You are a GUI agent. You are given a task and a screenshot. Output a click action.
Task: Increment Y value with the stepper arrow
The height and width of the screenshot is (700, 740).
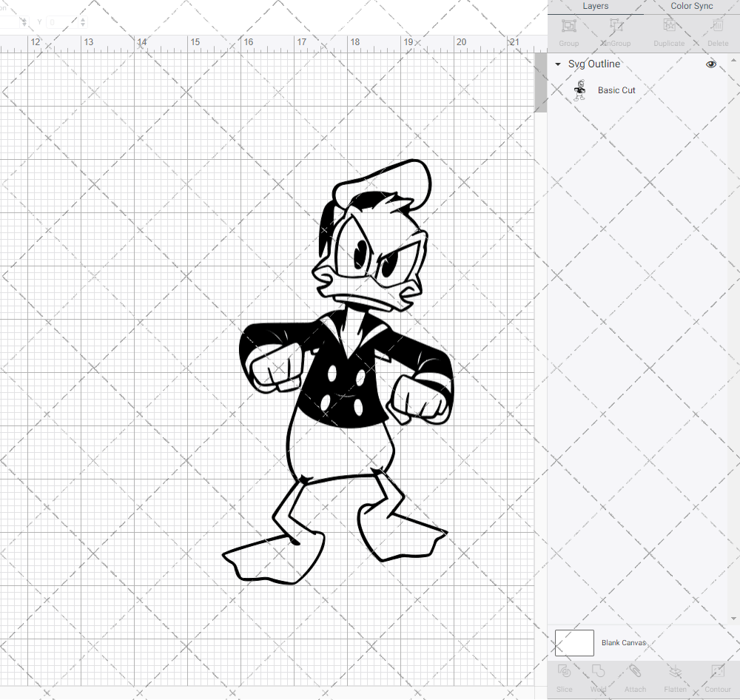[82, 18]
